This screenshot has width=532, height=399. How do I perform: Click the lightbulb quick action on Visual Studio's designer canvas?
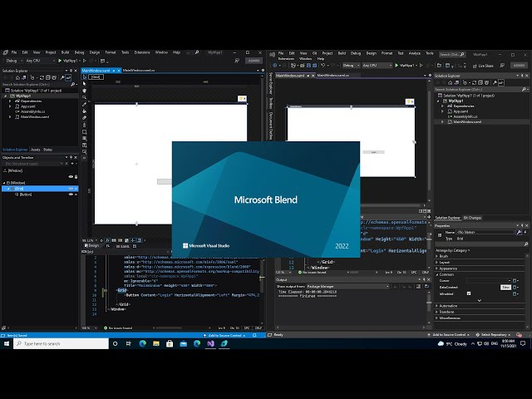point(410,101)
